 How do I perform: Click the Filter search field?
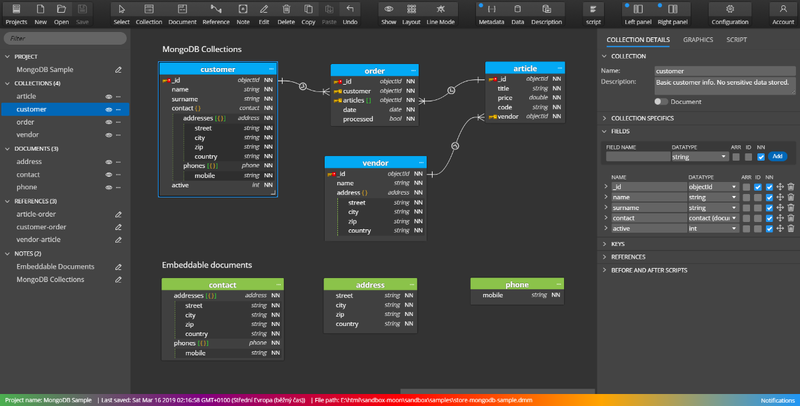click(64, 38)
